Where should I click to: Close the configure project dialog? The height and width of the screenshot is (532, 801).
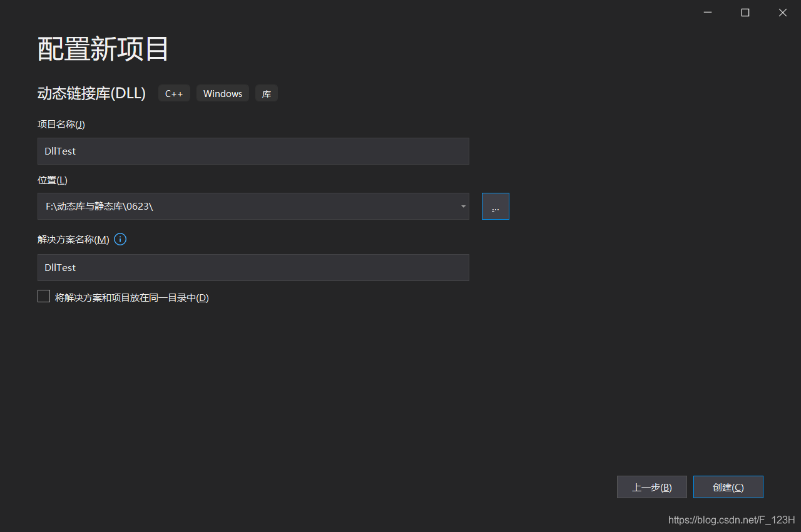click(x=783, y=12)
